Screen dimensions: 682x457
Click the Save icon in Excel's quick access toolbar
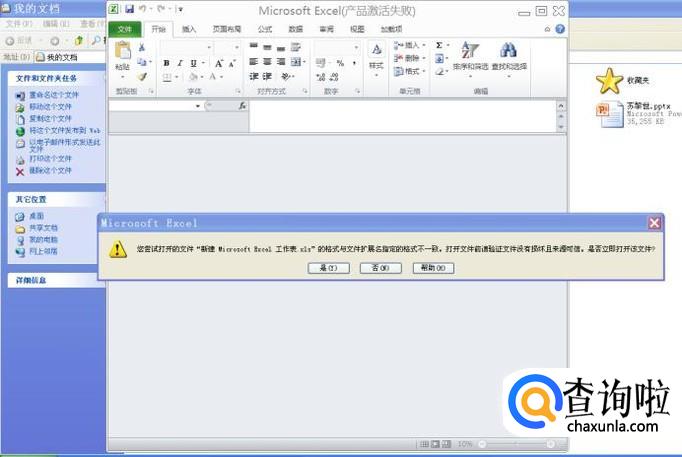coord(129,9)
